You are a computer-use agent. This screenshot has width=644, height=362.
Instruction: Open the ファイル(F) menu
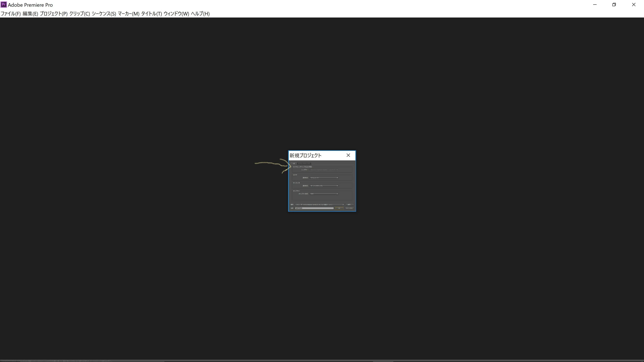[11, 14]
